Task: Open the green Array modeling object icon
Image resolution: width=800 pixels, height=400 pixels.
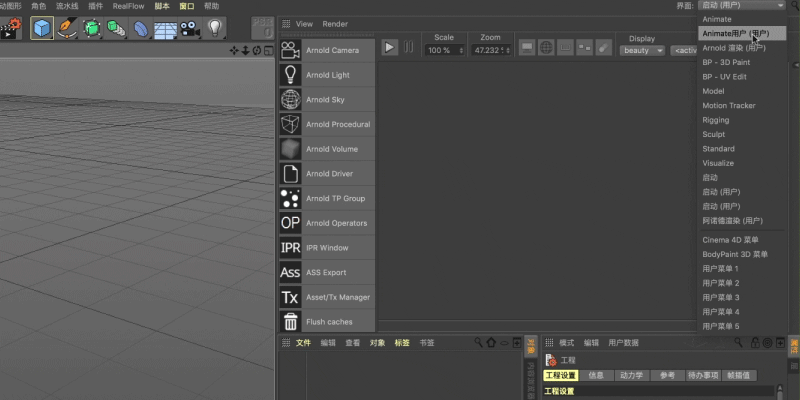Action: 116,28
